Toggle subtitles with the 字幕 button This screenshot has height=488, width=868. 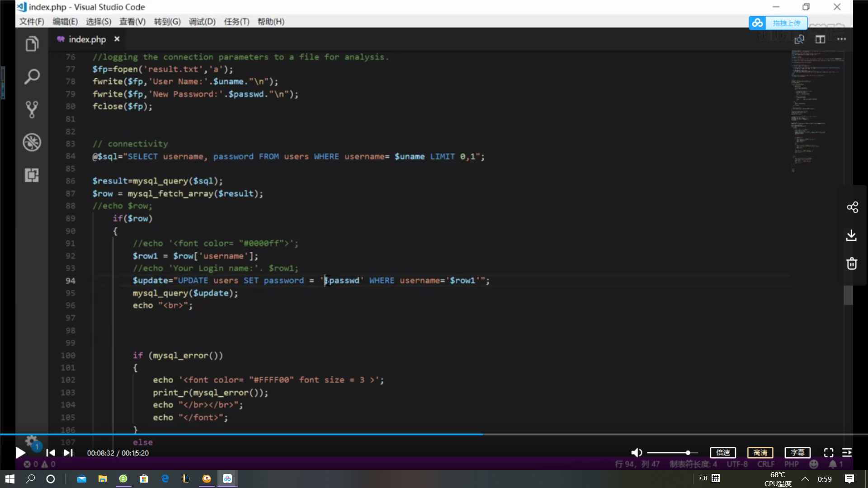(x=797, y=453)
